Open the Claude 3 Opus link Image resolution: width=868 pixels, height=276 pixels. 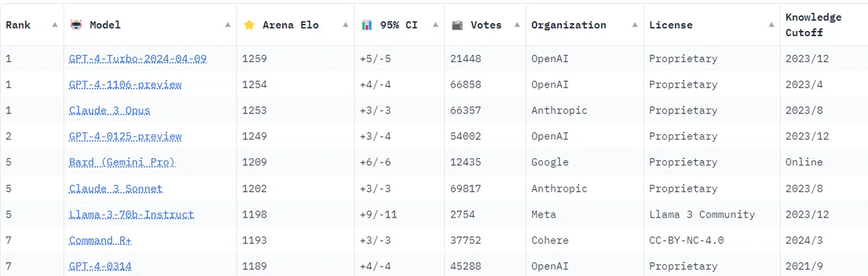110,111
